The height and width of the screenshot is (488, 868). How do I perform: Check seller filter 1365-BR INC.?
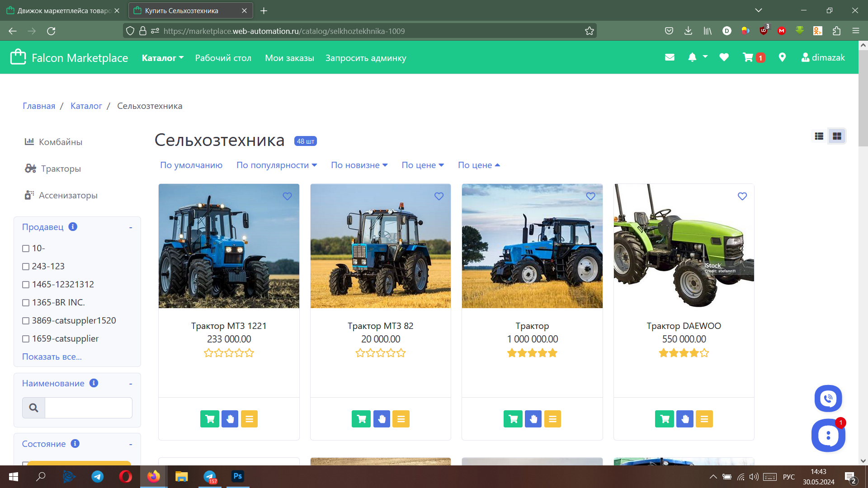pos(25,302)
